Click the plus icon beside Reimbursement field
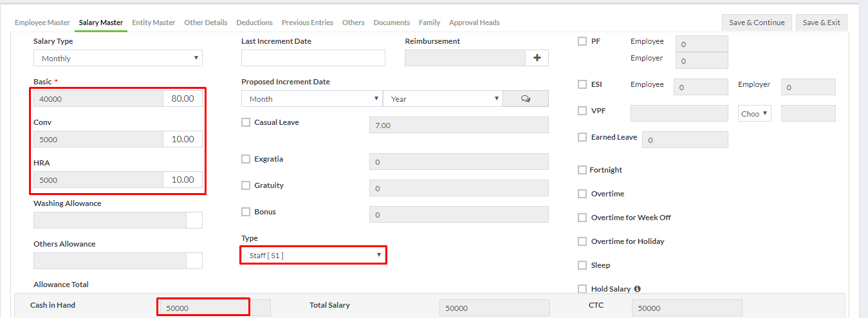 pyautogui.click(x=537, y=58)
